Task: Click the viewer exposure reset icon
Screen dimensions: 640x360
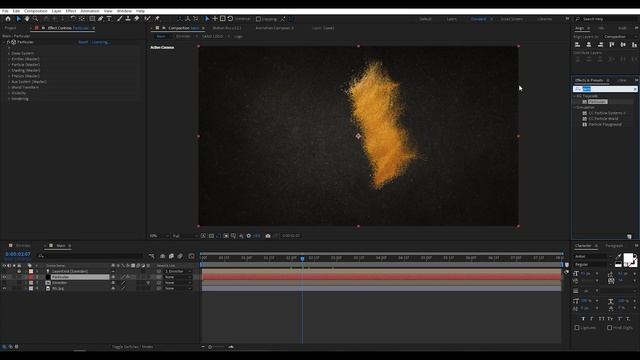Action: point(249,236)
